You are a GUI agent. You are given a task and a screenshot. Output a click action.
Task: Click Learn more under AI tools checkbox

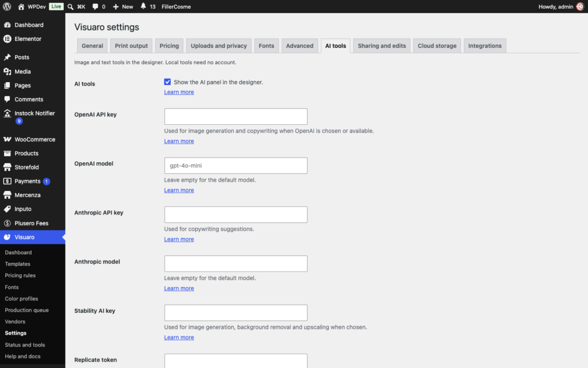[179, 92]
